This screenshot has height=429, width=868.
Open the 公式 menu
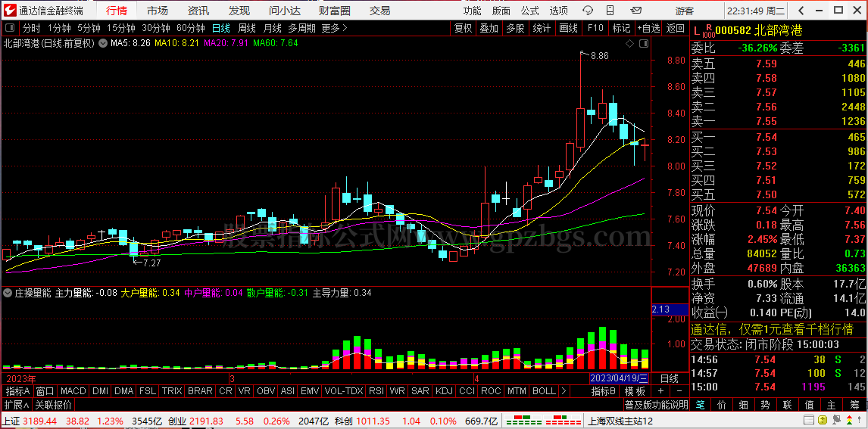pyautogui.click(x=529, y=11)
